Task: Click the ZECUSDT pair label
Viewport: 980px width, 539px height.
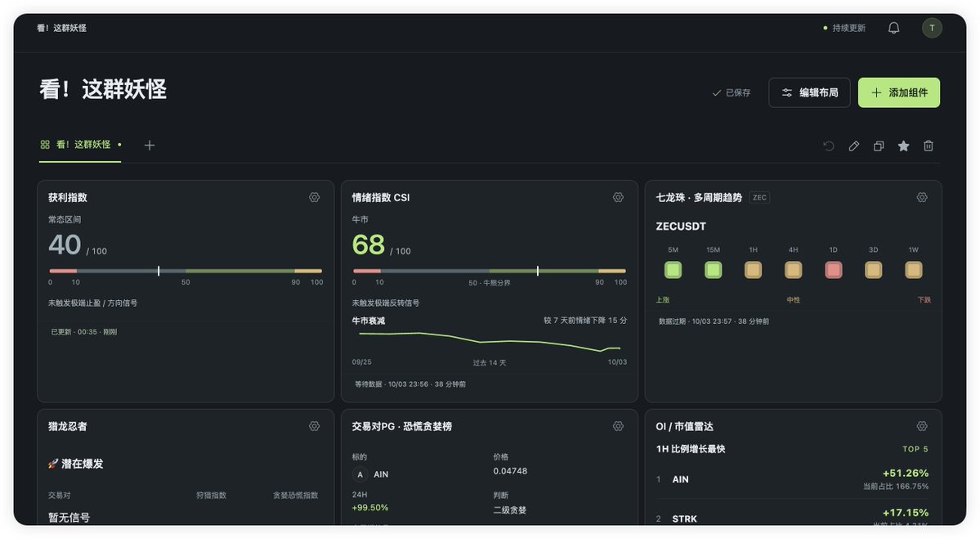Action: click(681, 227)
